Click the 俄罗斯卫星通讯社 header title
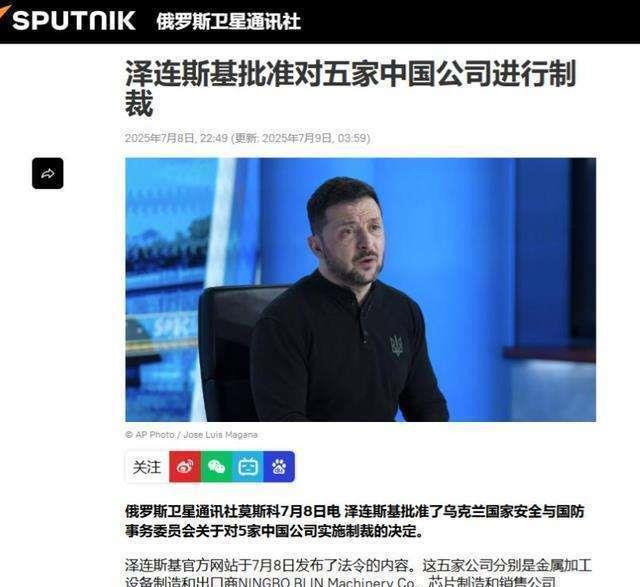The image size is (640, 587). 229,21
